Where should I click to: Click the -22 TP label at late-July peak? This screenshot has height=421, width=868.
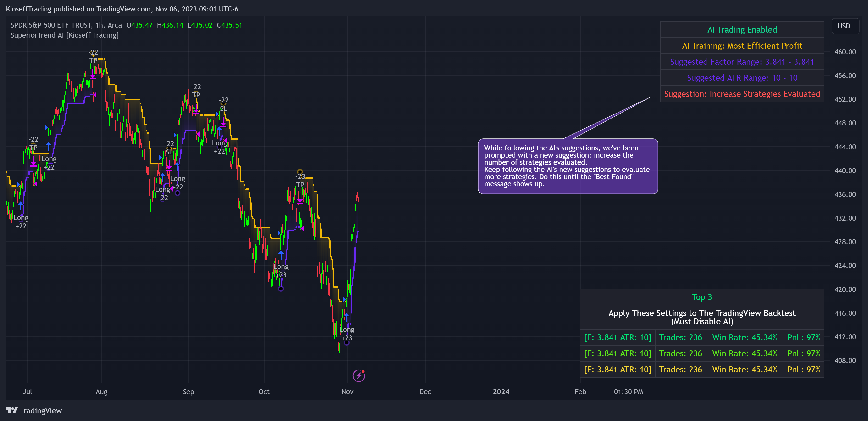93,56
